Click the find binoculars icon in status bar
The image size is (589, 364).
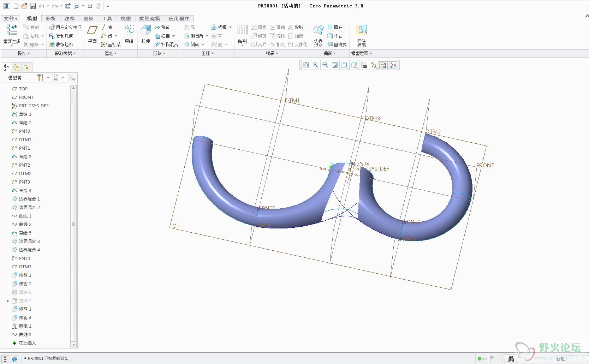click(511, 359)
